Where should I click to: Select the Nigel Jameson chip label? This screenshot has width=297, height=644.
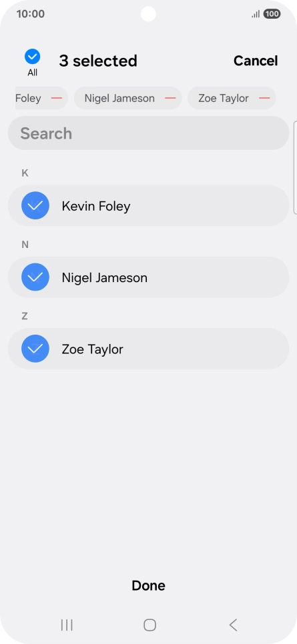coord(119,98)
